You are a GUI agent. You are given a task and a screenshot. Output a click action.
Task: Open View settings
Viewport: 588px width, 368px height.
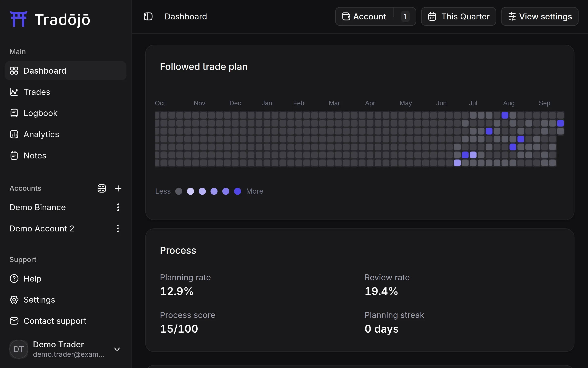(540, 17)
